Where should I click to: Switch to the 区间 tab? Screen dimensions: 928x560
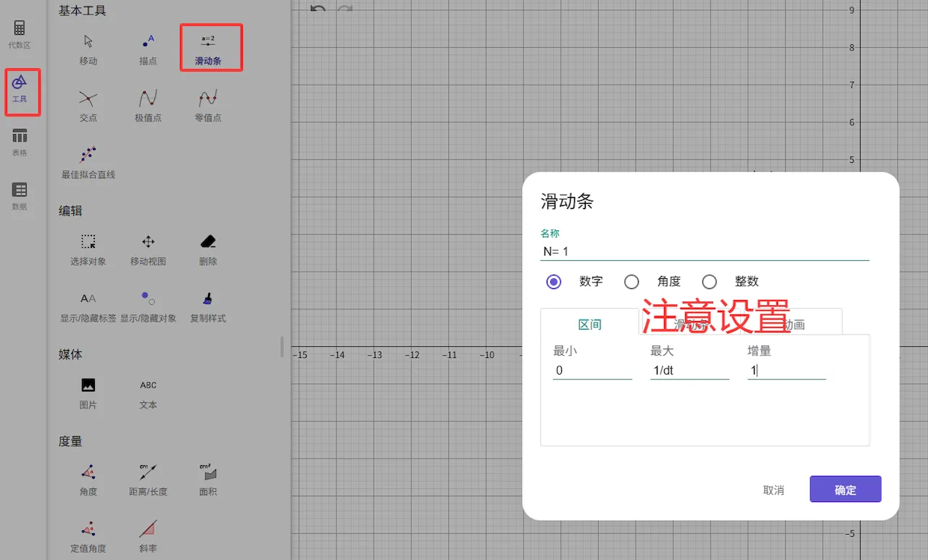589,324
